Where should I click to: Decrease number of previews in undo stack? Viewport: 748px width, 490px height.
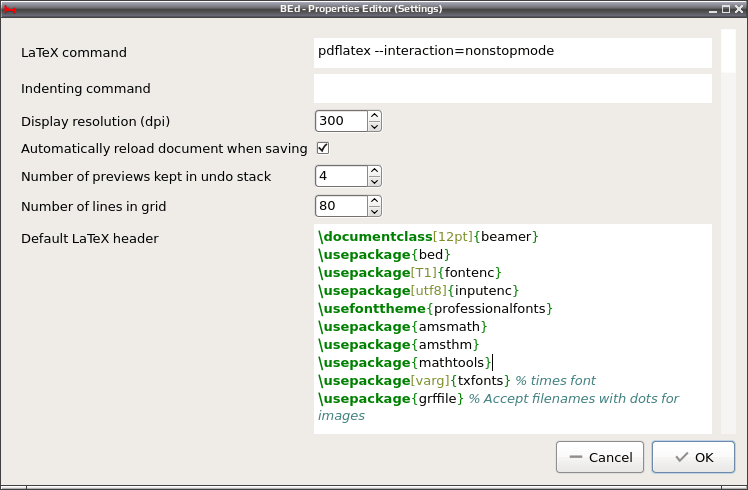[x=374, y=182]
